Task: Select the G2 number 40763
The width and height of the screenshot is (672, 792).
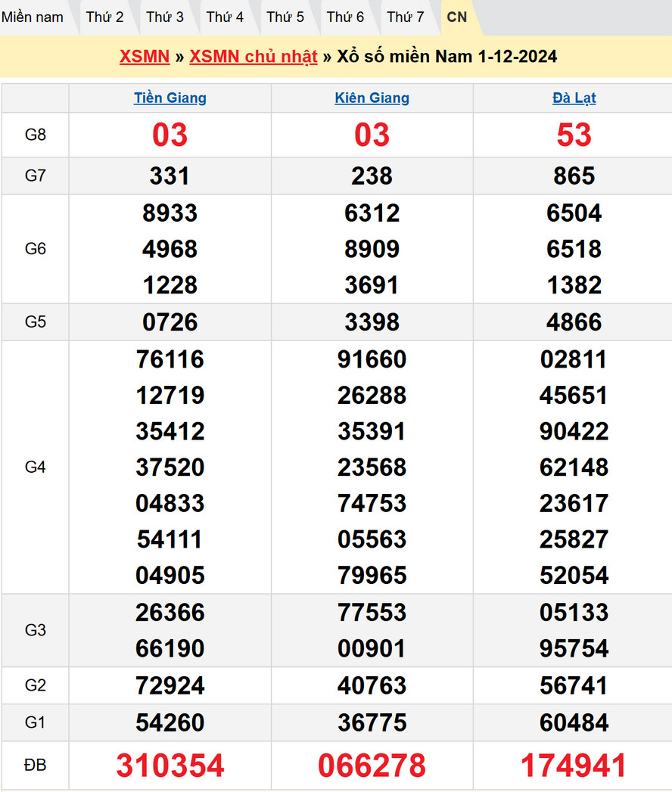Action: click(x=372, y=685)
